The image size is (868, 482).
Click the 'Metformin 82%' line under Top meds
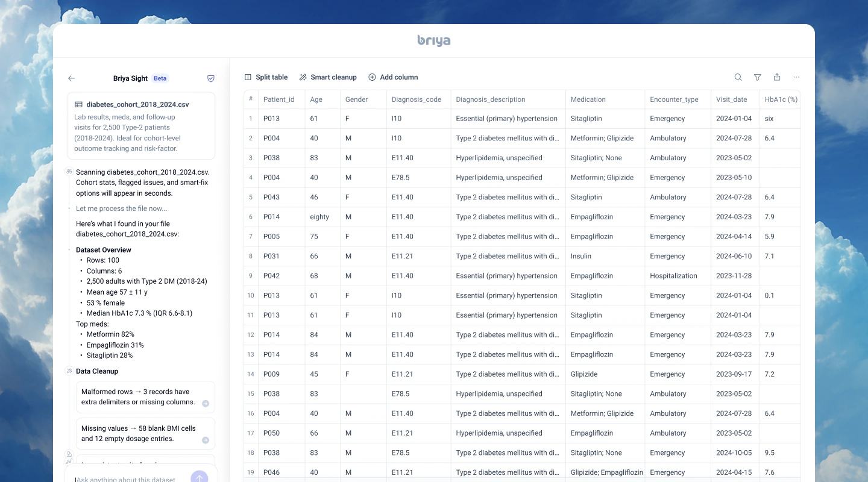click(110, 334)
